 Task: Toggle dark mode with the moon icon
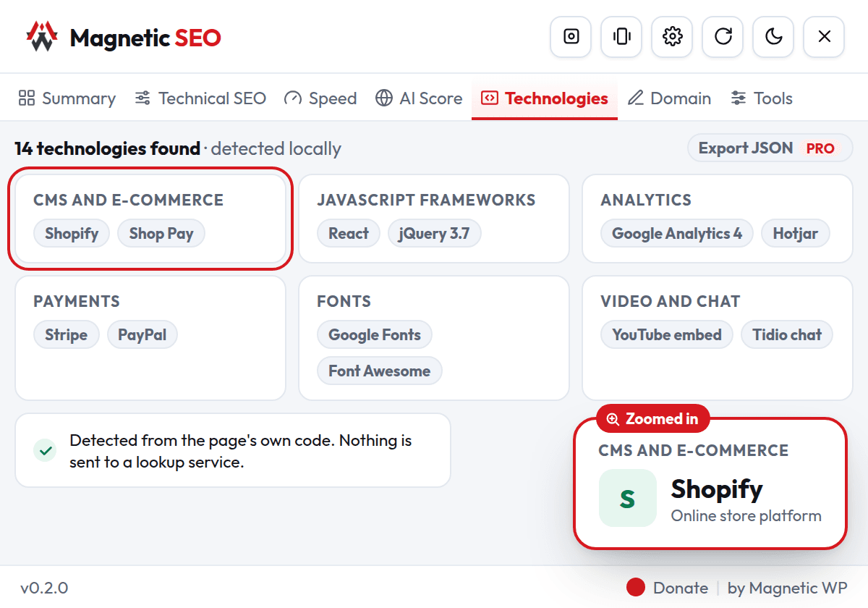pyautogui.click(x=774, y=36)
